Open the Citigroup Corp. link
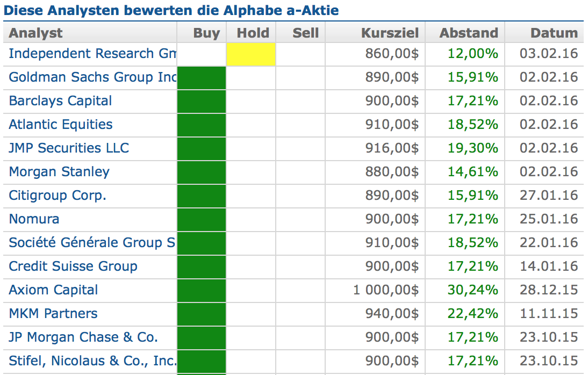The height and width of the screenshot is (375, 588). pyautogui.click(x=58, y=196)
